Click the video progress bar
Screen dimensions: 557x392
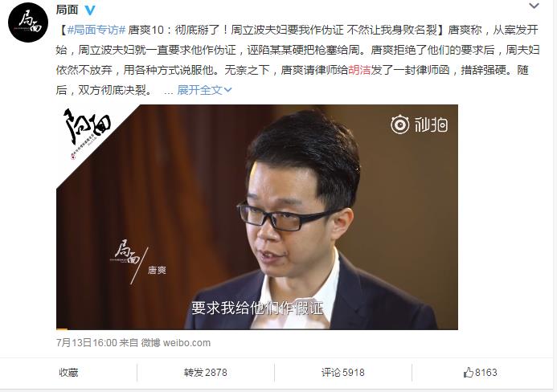click(257, 329)
